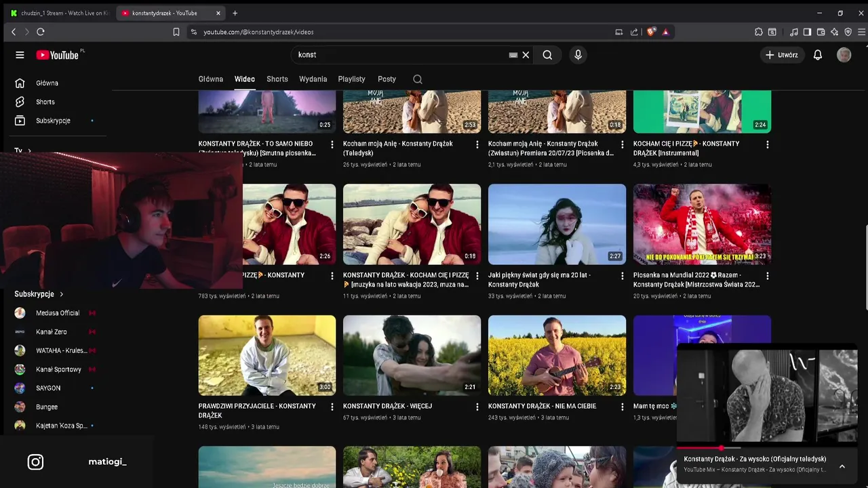Open the Wydania channel tab
Image resolution: width=868 pixels, height=488 pixels.
(x=313, y=79)
